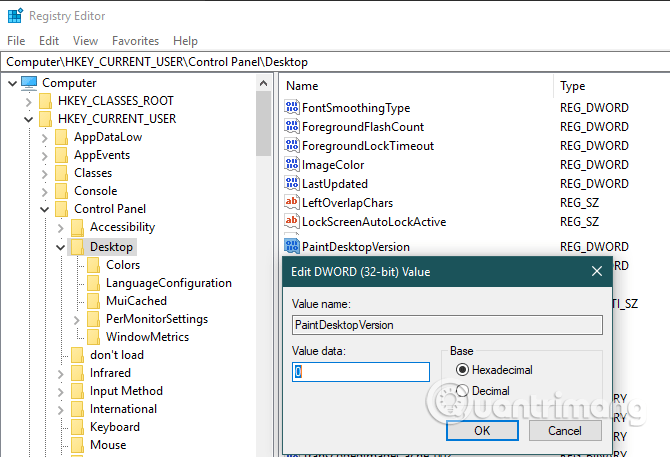Click the PaintDesktopVersion DWORD icon
670x457 pixels.
point(292,246)
